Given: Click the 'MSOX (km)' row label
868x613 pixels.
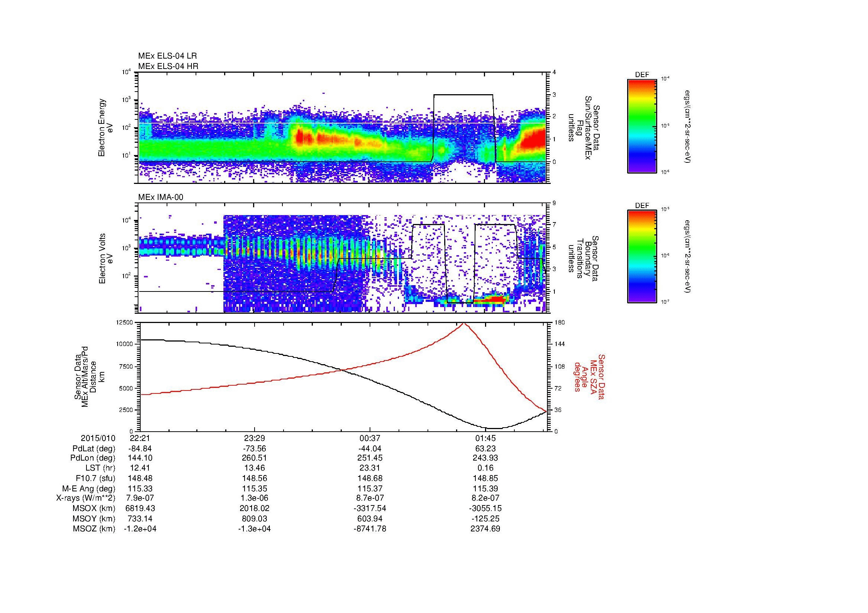Looking at the screenshot, I should [94, 509].
